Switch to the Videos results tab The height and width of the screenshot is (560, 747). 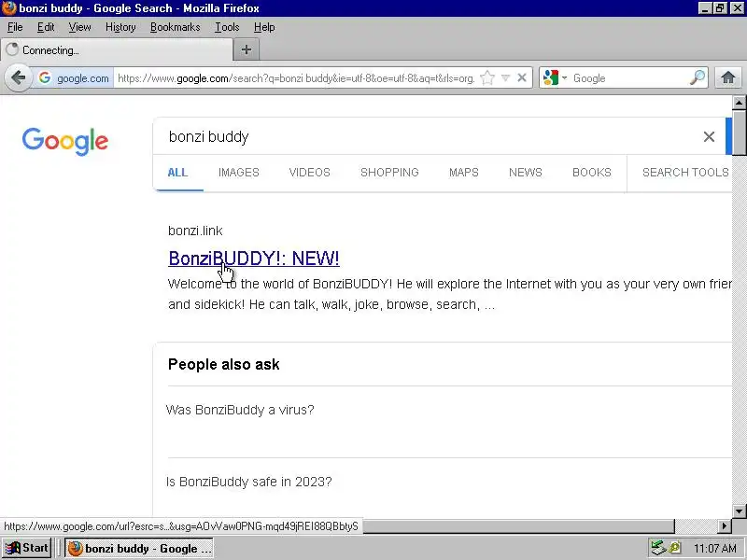coord(310,173)
